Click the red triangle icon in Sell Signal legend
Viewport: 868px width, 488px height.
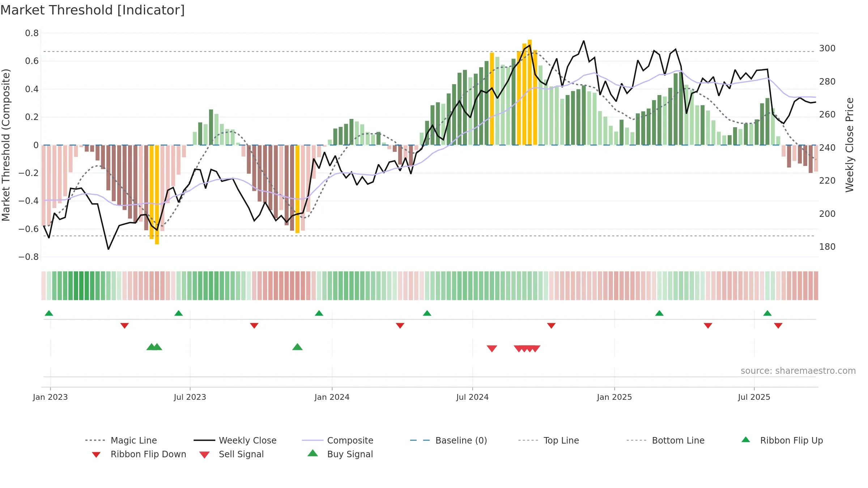(x=204, y=455)
